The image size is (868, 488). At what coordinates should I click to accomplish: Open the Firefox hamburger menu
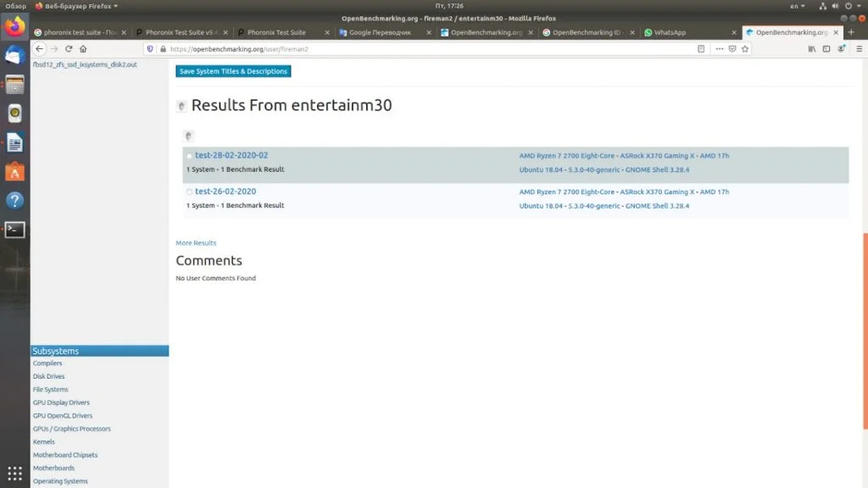pyautogui.click(x=860, y=48)
